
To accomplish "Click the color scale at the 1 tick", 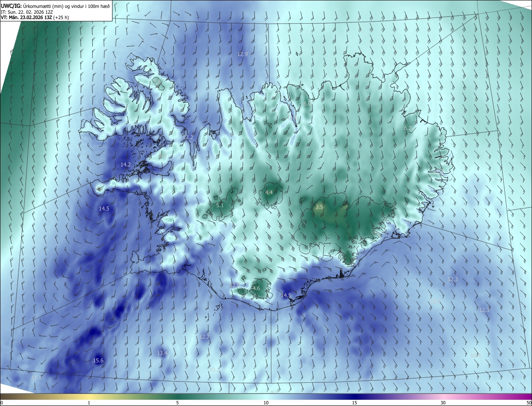I will 89,403.
